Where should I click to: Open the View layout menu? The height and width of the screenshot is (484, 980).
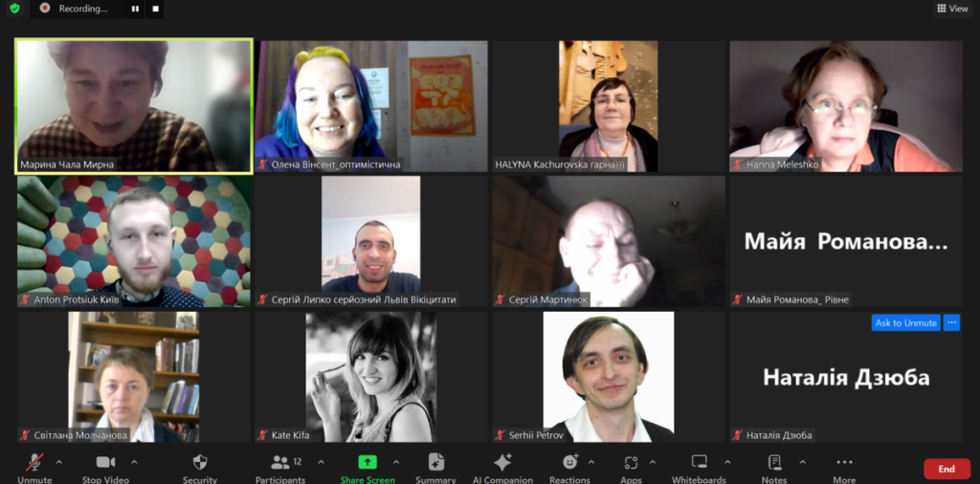953,8
